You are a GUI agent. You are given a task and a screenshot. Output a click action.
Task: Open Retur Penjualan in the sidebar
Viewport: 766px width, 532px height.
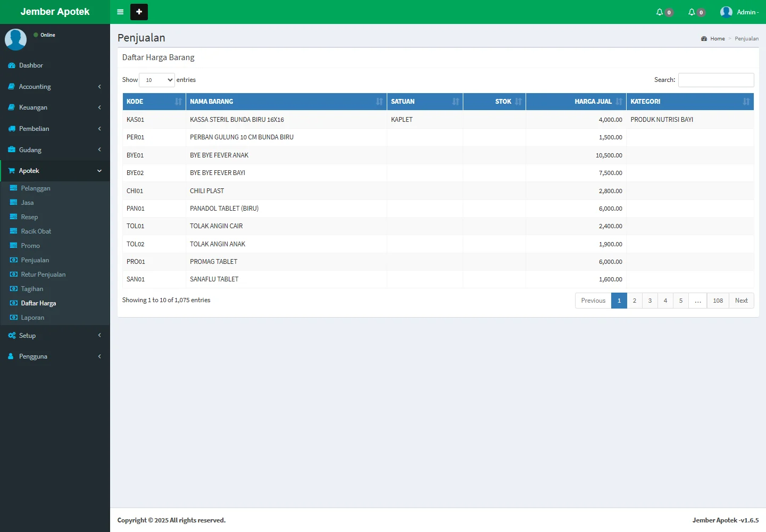tap(43, 275)
